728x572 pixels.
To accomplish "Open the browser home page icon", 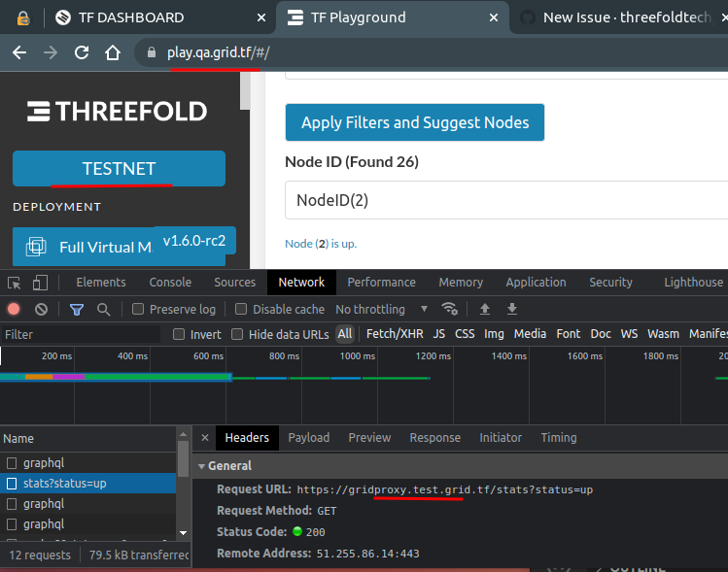I will 113,52.
